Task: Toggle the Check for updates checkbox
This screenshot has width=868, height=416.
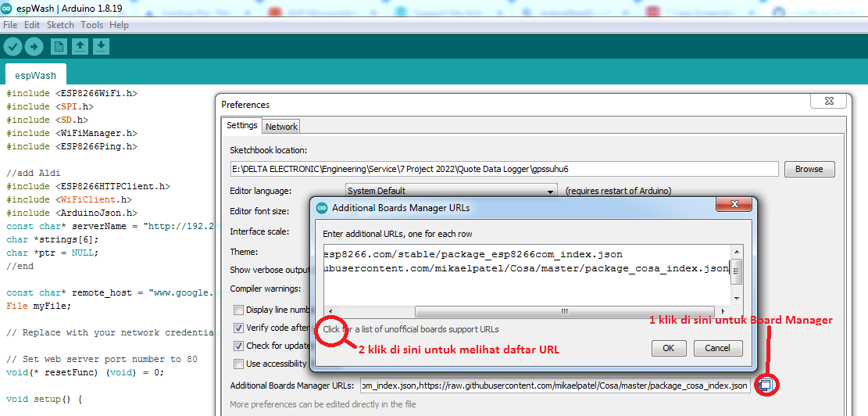Action: point(239,346)
